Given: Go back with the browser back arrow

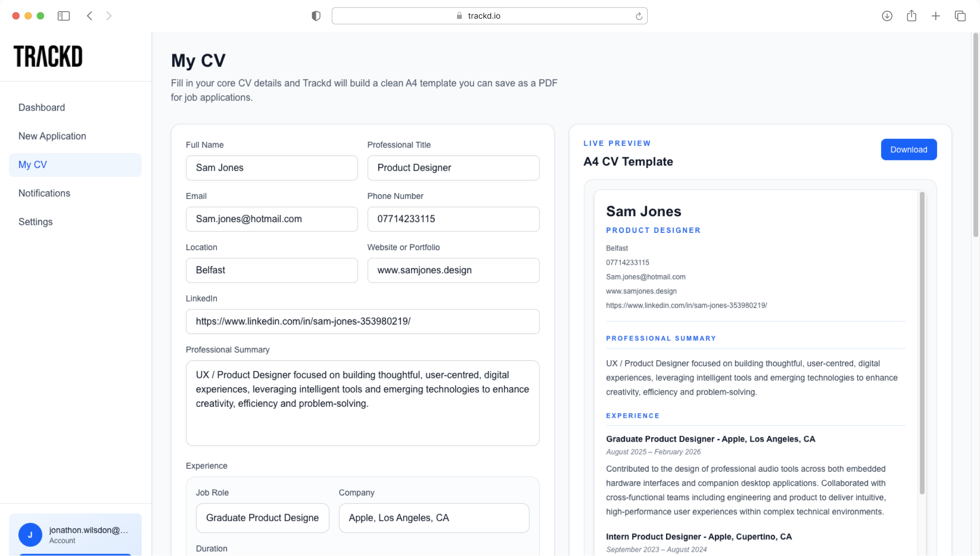Looking at the screenshot, I should (90, 16).
